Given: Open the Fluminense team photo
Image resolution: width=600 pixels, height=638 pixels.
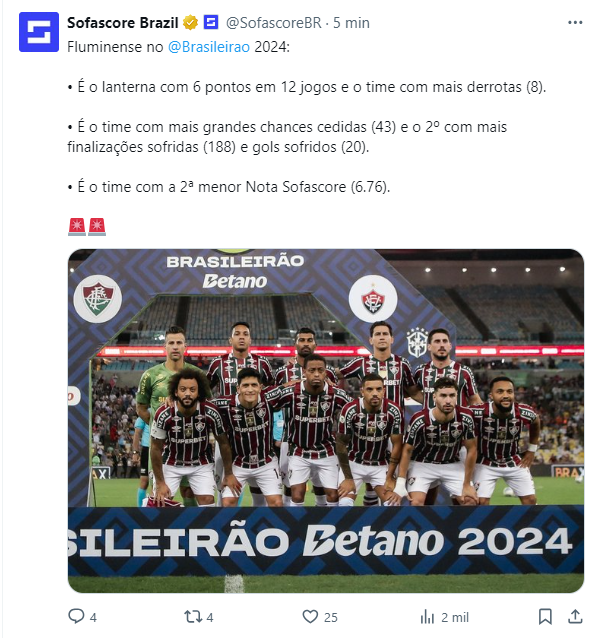Looking at the screenshot, I should click(x=326, y=421).
